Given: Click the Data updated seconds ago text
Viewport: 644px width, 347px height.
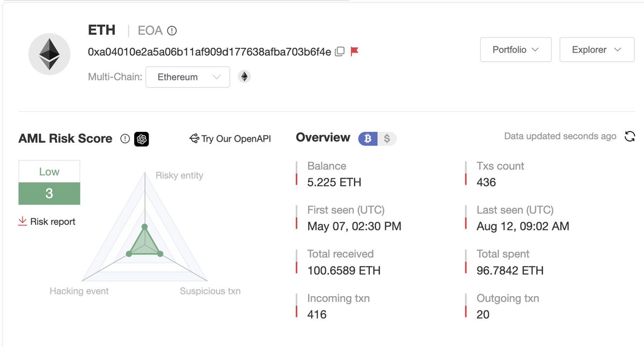Looking at the screenshot, I should point(560,136).
